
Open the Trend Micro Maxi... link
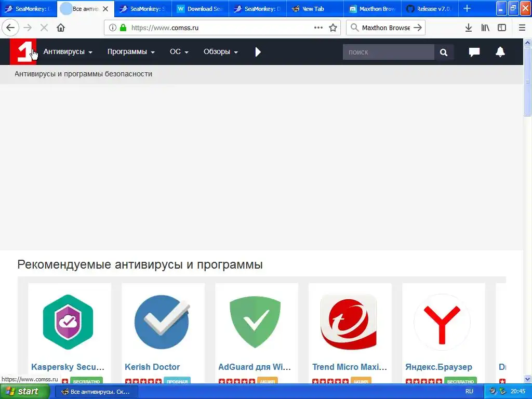coord(350,367)
